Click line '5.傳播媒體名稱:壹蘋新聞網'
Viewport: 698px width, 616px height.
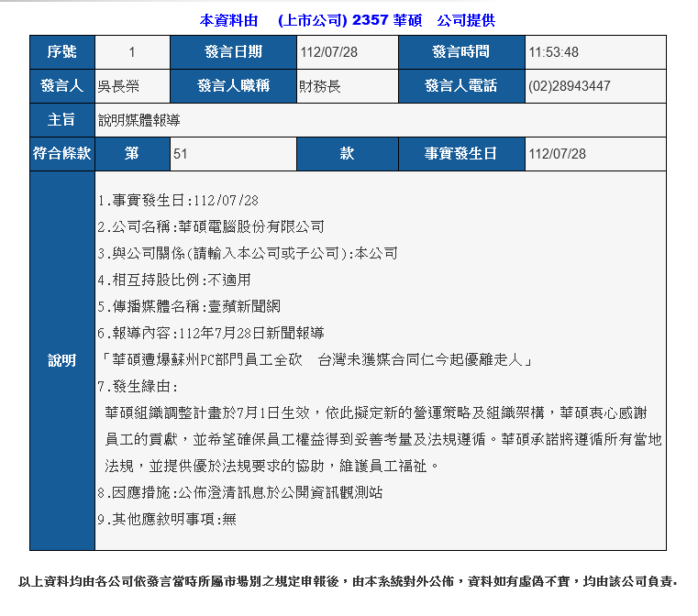pos(189,306)
